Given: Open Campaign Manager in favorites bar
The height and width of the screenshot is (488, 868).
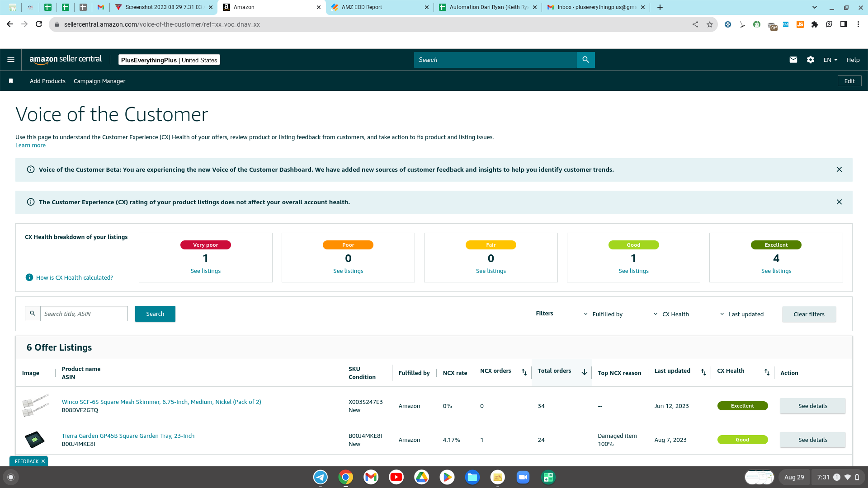Looking at the screenshot, I should [99, 81].
